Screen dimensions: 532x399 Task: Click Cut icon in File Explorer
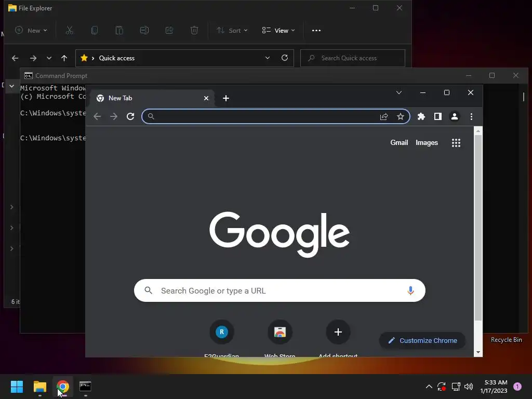70,31
